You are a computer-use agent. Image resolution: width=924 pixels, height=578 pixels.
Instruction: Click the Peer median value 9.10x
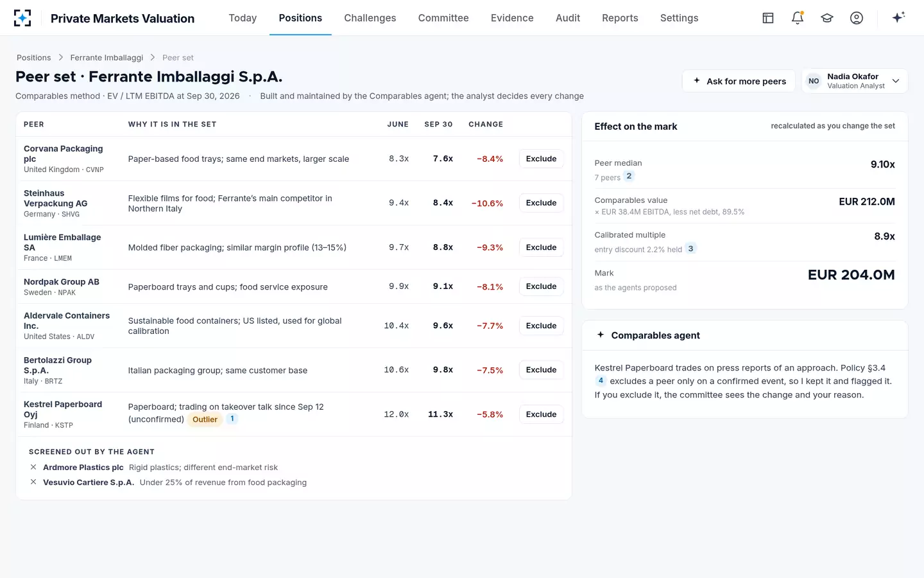click(x=882, y=164)
